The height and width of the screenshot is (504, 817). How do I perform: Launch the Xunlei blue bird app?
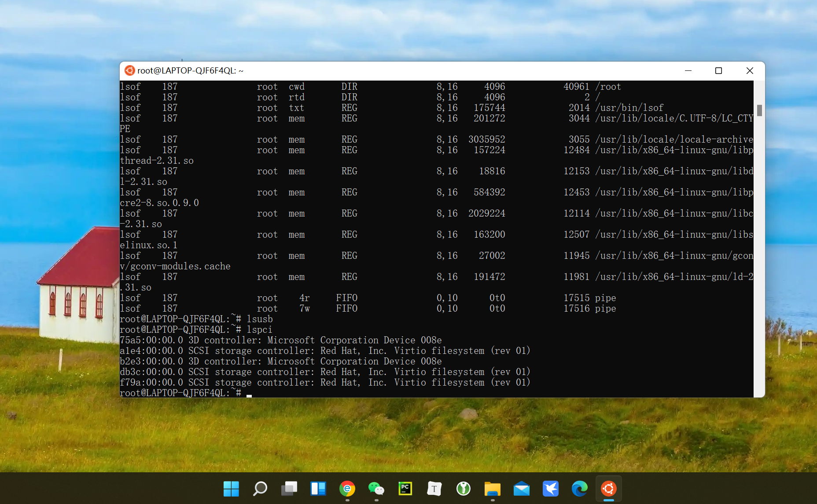(x=550, y=489)
